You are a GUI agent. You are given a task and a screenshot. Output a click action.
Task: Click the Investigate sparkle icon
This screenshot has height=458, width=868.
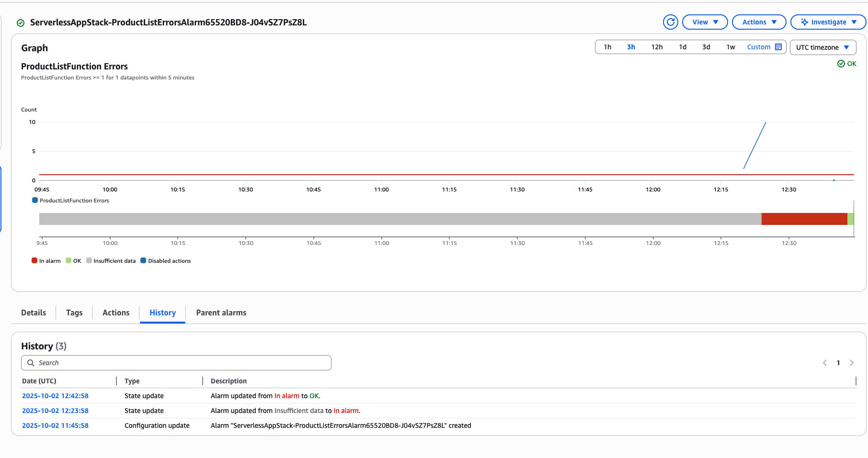(x=804, y=22)
